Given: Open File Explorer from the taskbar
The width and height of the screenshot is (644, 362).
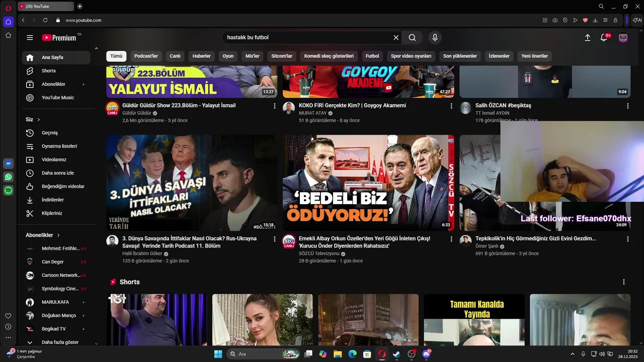Looking at the screenshot, I should click(x=338, y=354).
